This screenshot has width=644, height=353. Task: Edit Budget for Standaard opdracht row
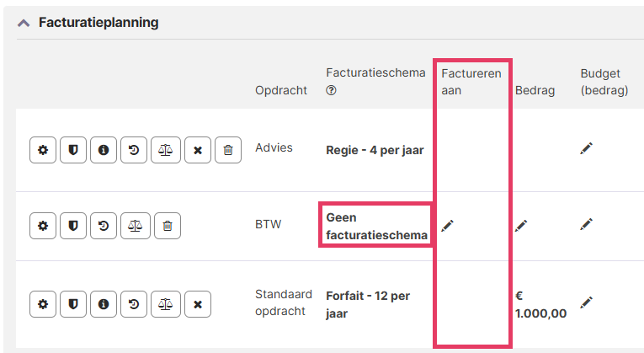[x=587, y=302]
